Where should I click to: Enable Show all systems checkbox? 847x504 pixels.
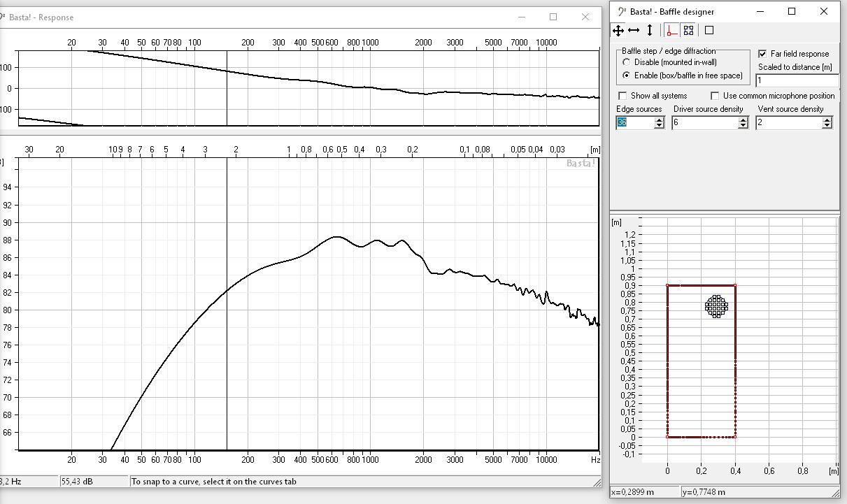(x=622, y=96)
